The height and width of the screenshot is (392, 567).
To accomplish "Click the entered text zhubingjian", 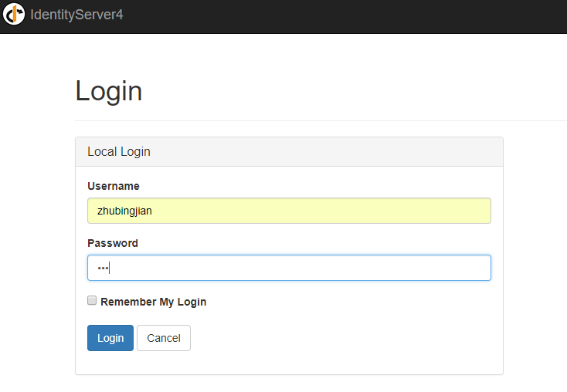I will click(x=124, y=211).
